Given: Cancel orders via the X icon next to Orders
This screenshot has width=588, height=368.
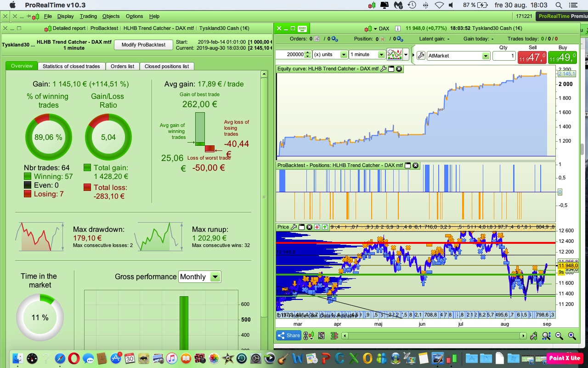Looking at the screenshot, I should pos(317,39).
